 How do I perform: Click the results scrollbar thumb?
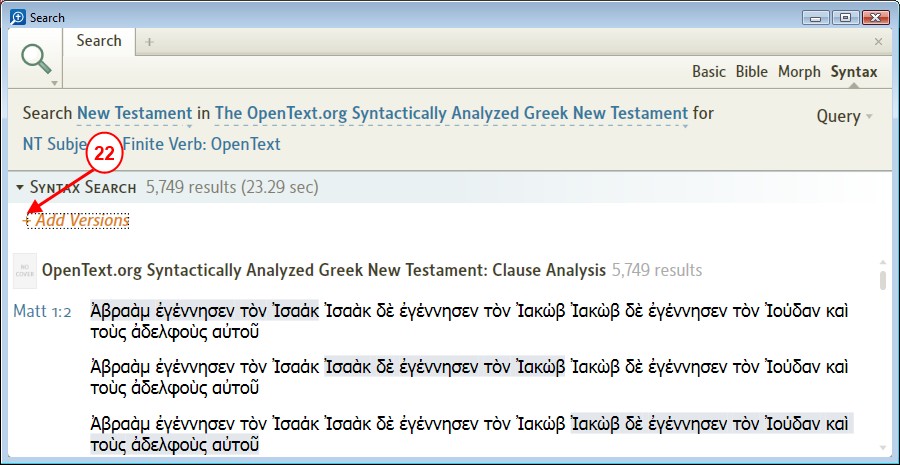point(885,280)
